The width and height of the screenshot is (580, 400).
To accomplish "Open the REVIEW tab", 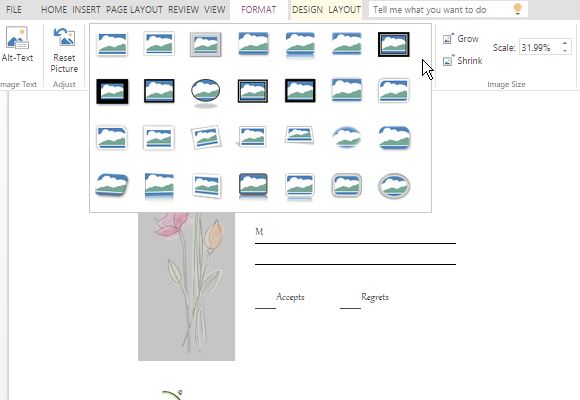I will coord(183,10).
